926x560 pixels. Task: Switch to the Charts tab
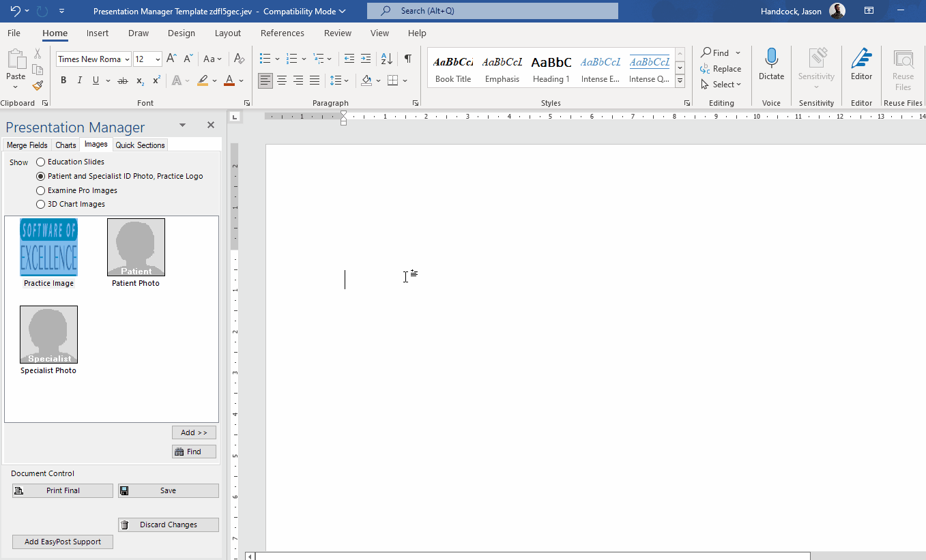[66, 145]
